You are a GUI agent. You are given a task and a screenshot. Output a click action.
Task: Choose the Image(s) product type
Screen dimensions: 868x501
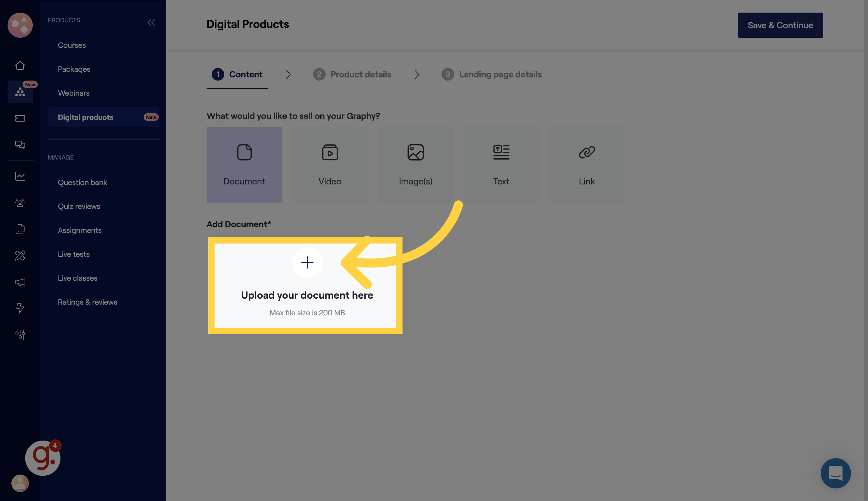416,165
